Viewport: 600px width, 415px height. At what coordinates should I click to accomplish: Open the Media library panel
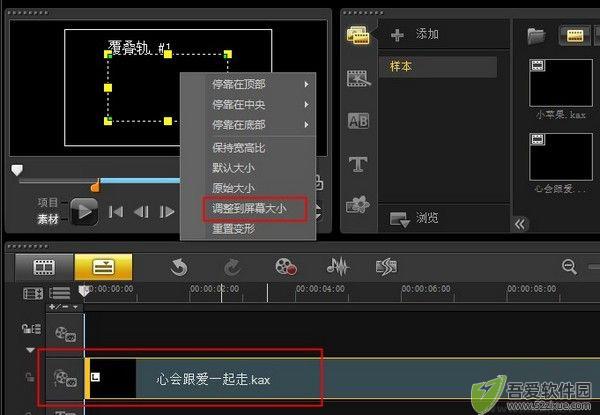pos(358,35)
